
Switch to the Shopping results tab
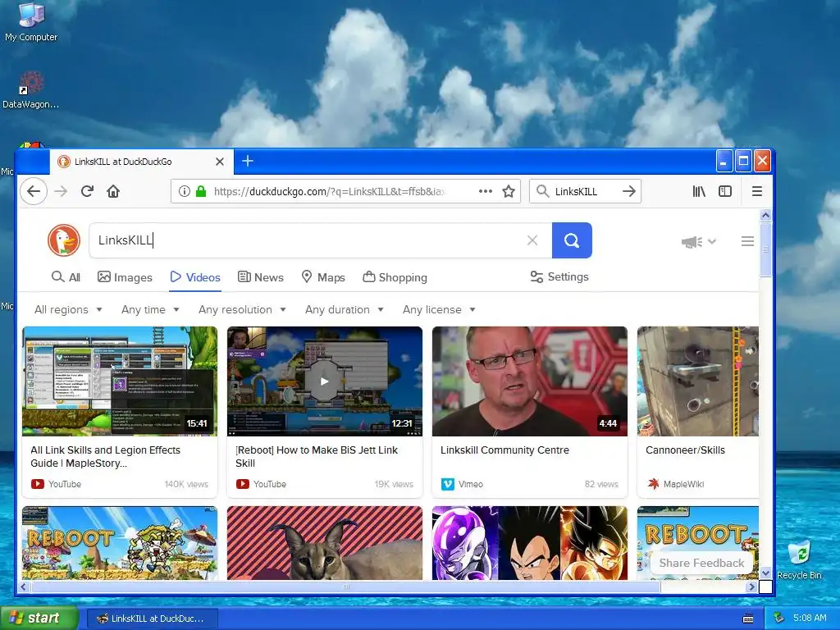pyautogui.click(x=395, y=277)
